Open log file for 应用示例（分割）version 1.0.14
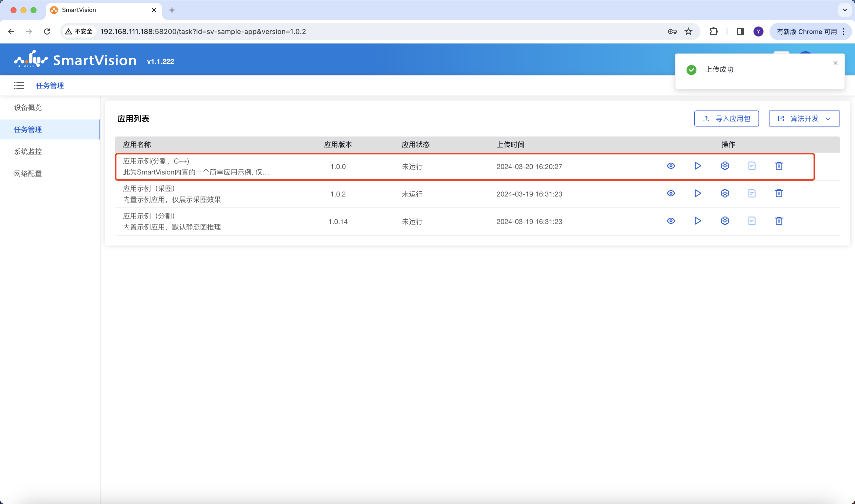This screenshot has height=504, width=855. coord(752,221)
